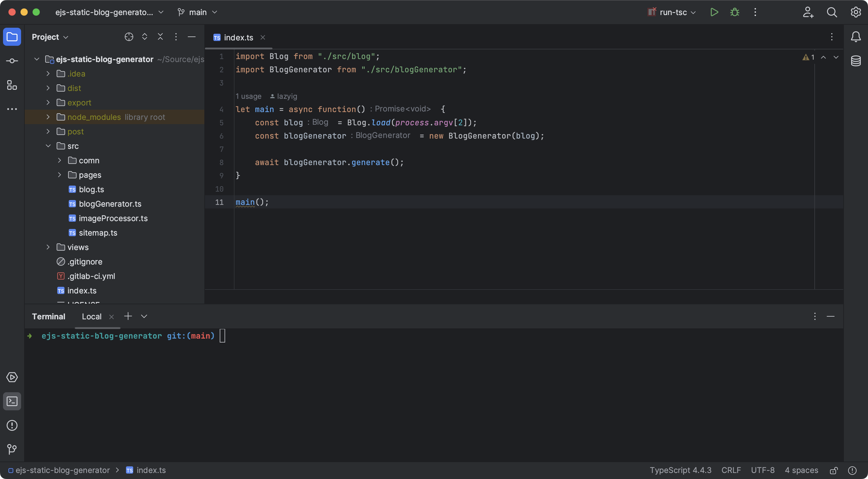868x479 pixels.
Task: Click Select Opened File target icon
Action: [129, 37]
